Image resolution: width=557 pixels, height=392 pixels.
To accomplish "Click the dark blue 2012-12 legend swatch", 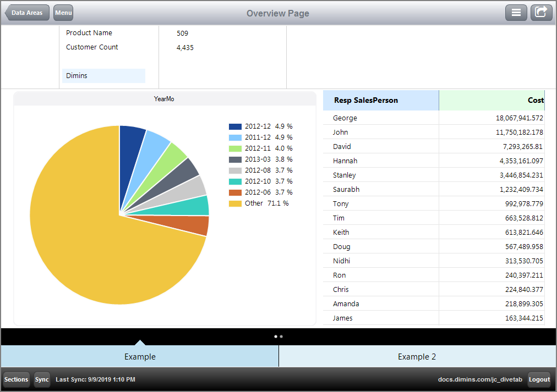I will coord(236,126).
